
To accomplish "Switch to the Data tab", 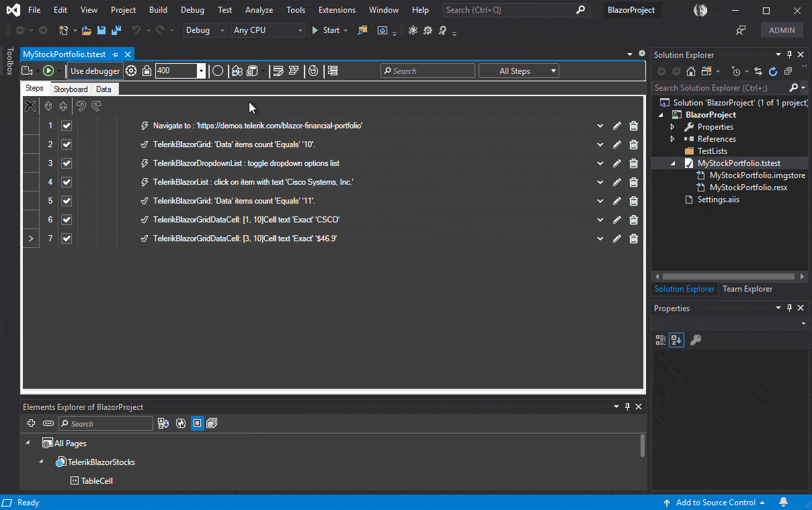I will click(104, 89).
